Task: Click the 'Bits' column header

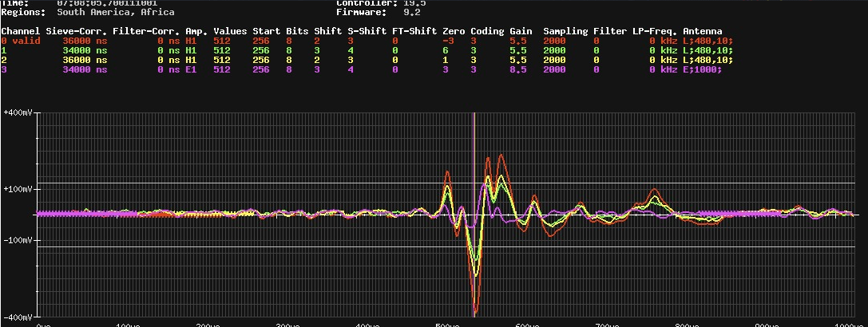Action: click(297, 32)
